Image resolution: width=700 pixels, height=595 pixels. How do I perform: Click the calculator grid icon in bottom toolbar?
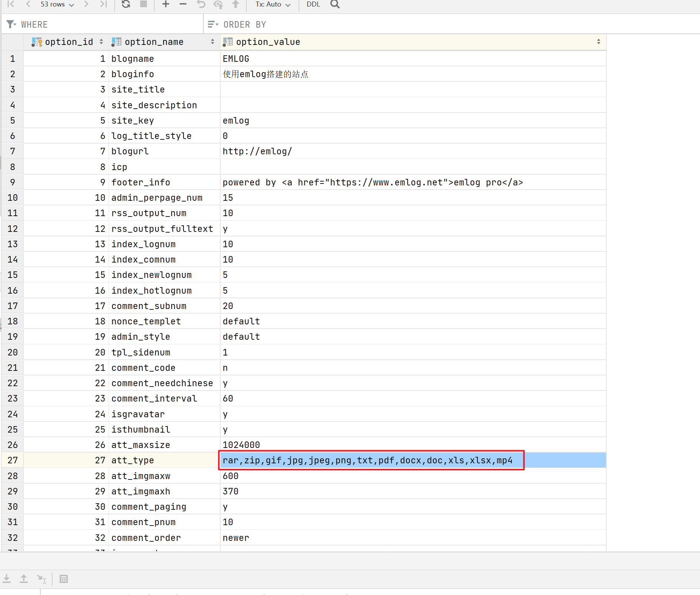(64, 579)
